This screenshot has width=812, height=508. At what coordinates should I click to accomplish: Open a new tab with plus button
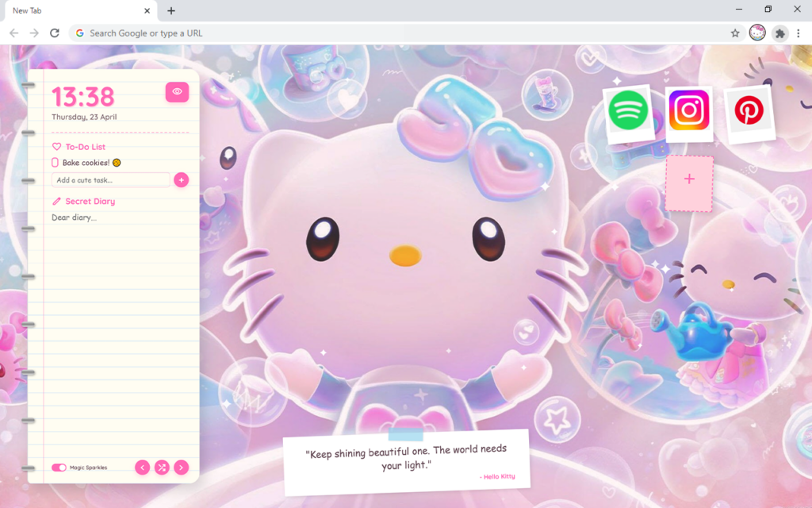(x=171, y=10)
